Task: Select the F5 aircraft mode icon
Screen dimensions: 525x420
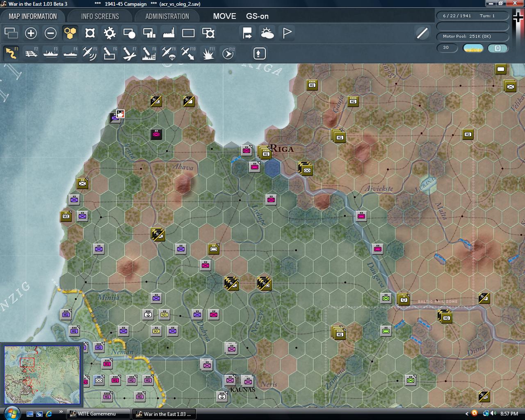Action: (90, 53)
